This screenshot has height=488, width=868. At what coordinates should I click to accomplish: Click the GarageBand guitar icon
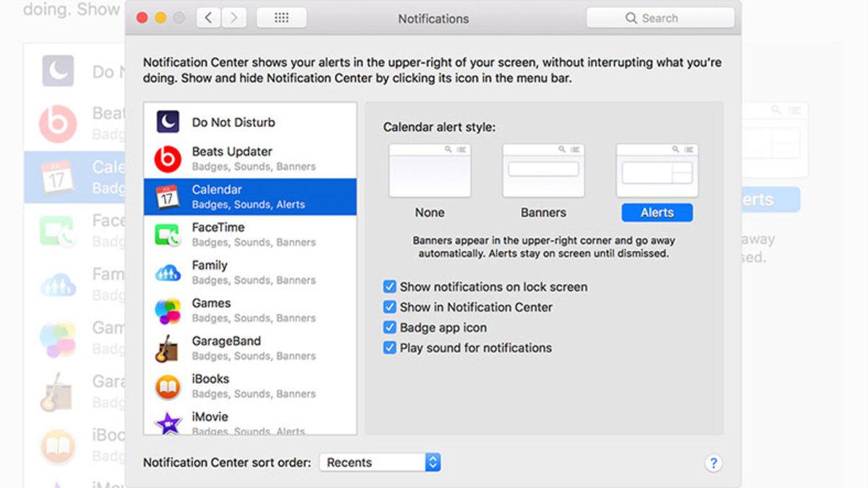click(x=168, y=348)
